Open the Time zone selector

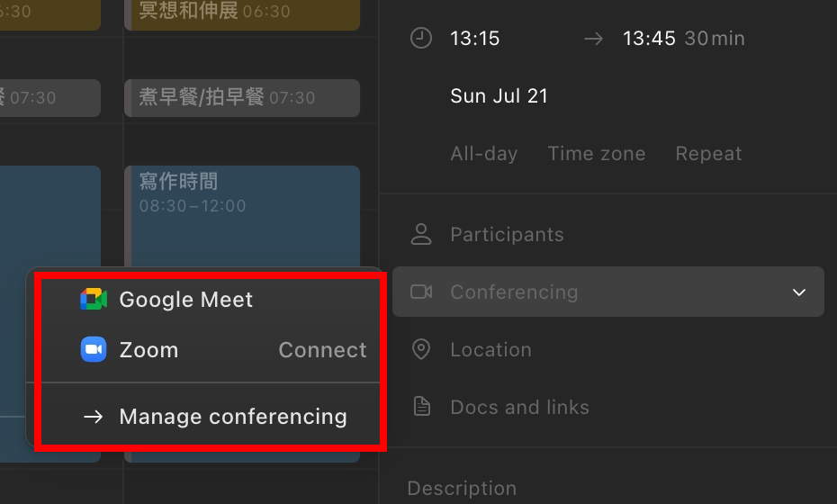click(x=597, y=154)
